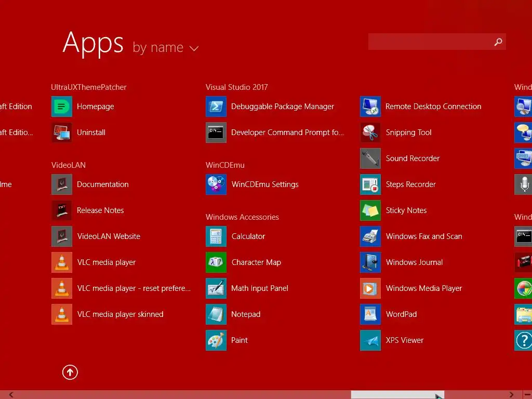
Task: Click the 'Character Map' label
Action: 256,262
